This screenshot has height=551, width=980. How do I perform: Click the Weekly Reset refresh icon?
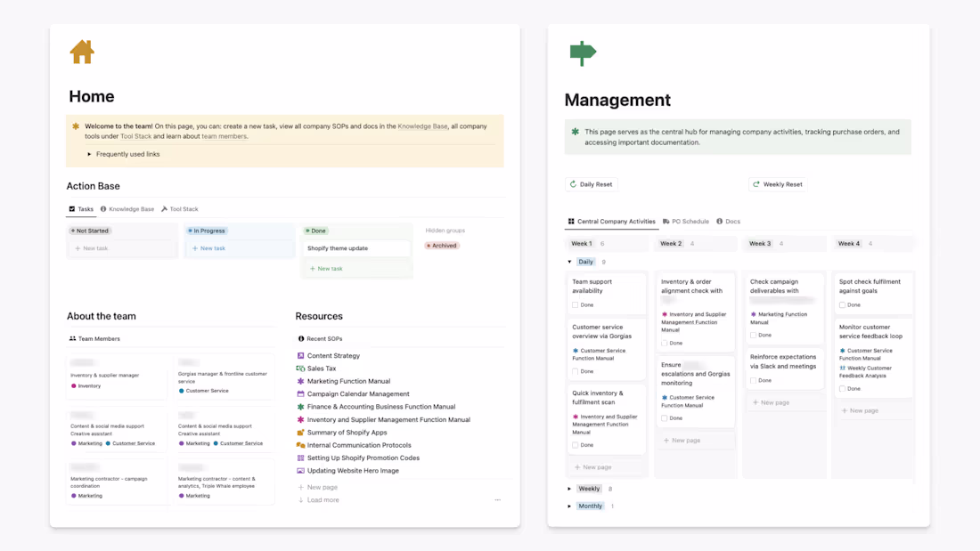point(756,184)
